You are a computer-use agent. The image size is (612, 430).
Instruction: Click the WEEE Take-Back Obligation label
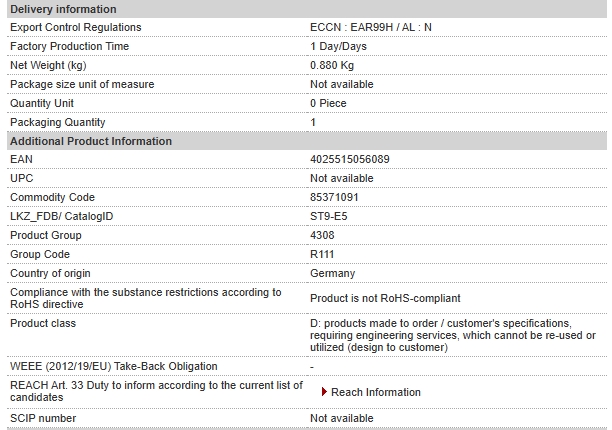[114, 366]
